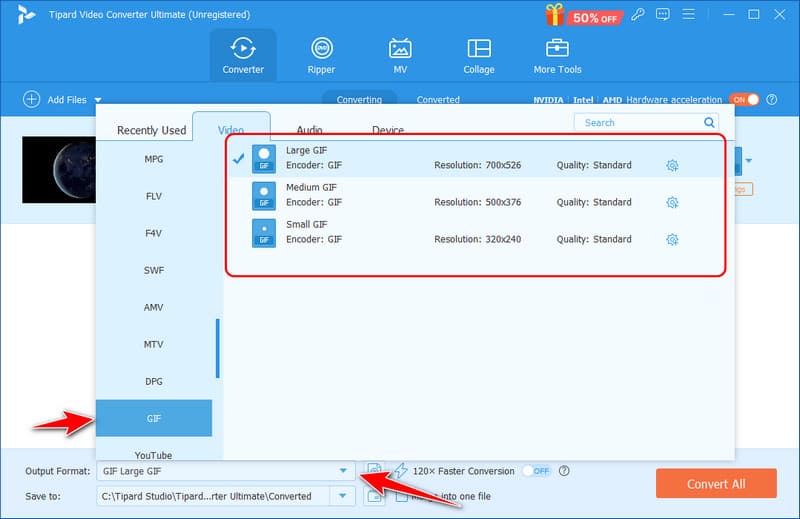Click the Medium GIF format icon
The width and height of the screenshot is (800, 519).
[x=264, y=196]
